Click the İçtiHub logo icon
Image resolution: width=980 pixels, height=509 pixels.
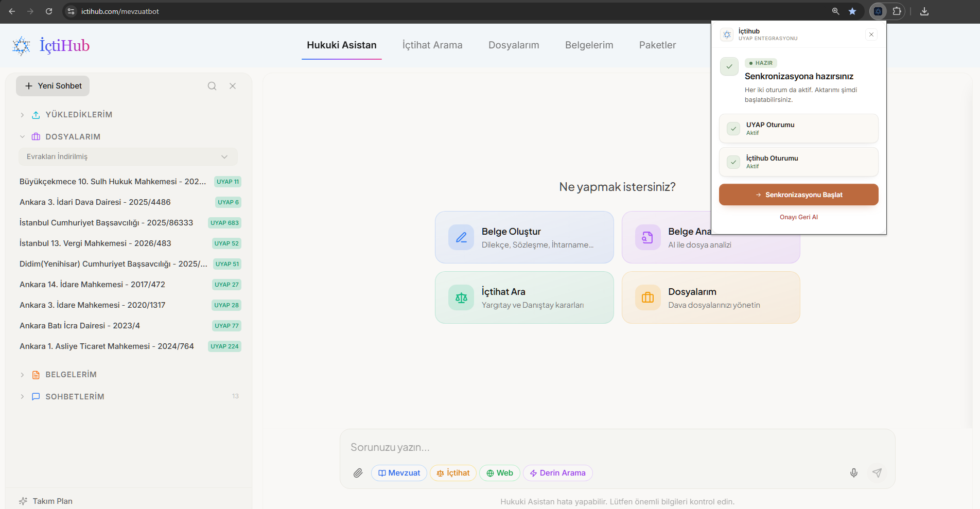[22, 46]
